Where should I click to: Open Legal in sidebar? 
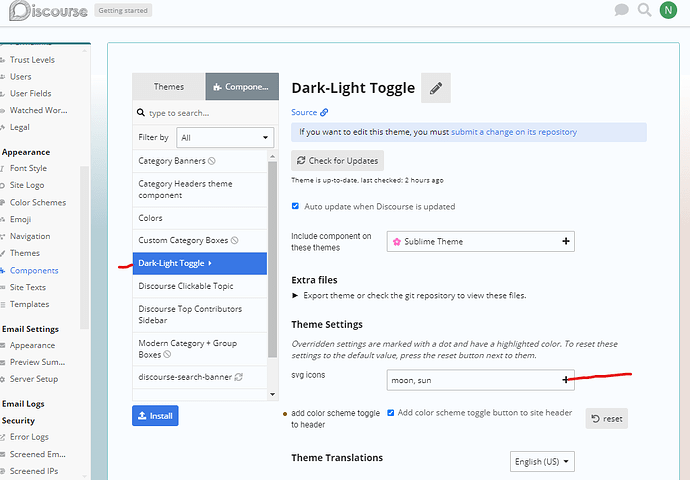19,127
